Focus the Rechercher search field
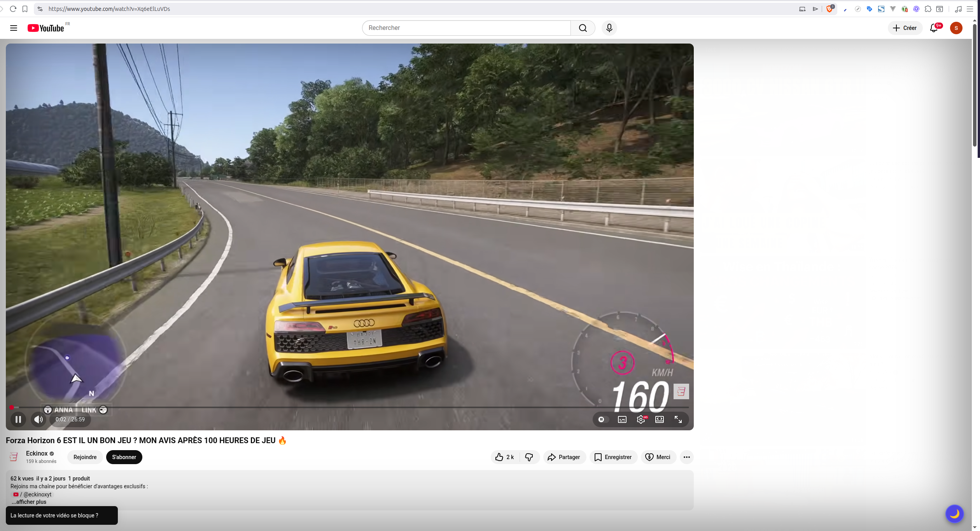 466,28
